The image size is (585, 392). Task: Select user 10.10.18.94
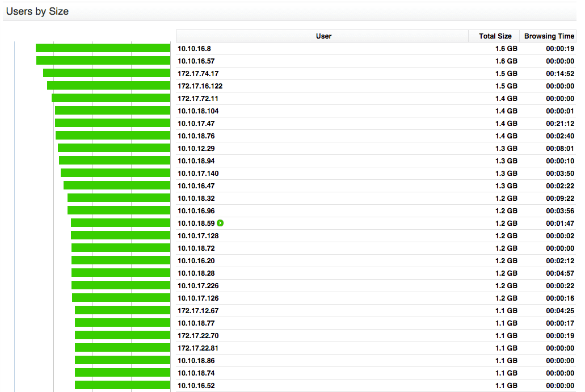pyautogui.click(x=196, y=161)
